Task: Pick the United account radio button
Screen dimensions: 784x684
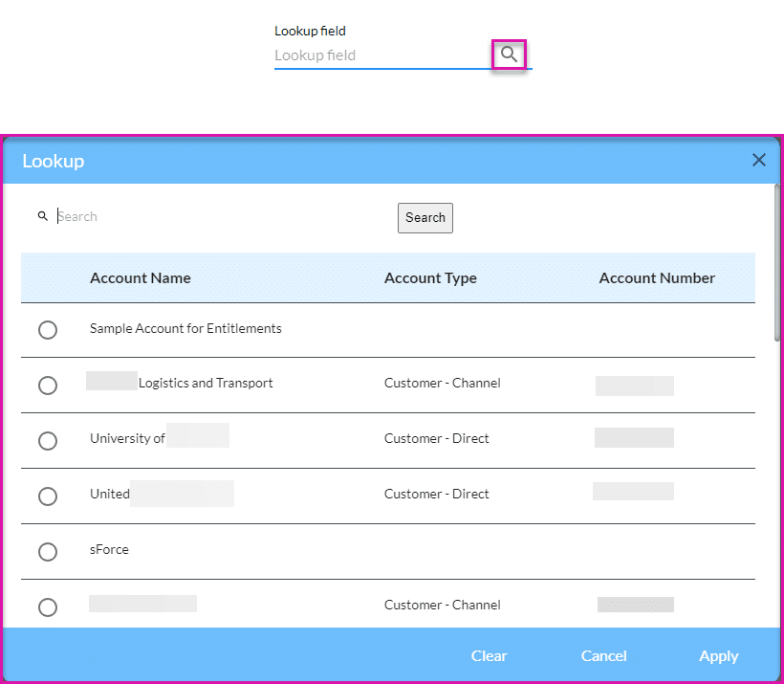Action: pos(48,496)
